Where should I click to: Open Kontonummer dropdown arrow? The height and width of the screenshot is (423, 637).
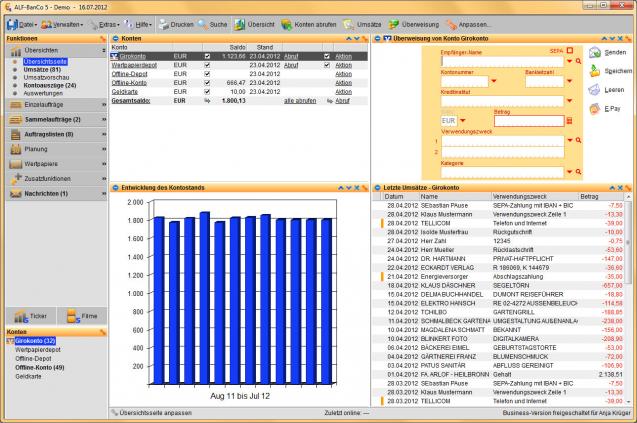(x=494, y=81)
